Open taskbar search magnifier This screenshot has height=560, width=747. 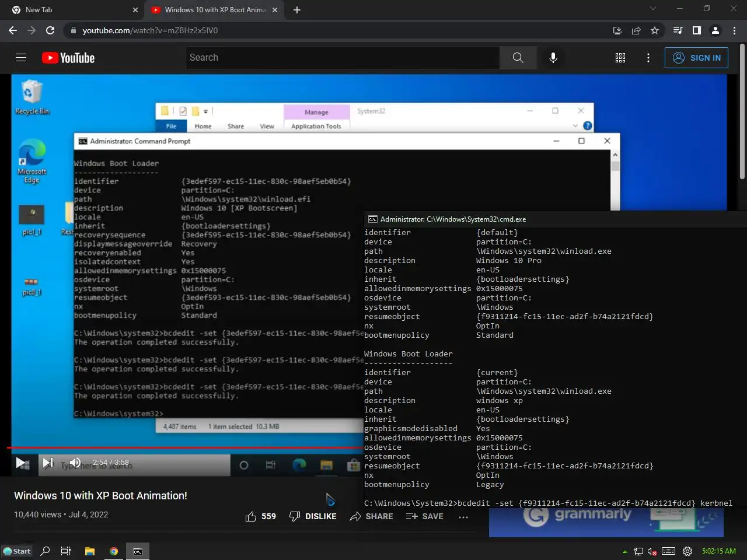coord(45,551)
